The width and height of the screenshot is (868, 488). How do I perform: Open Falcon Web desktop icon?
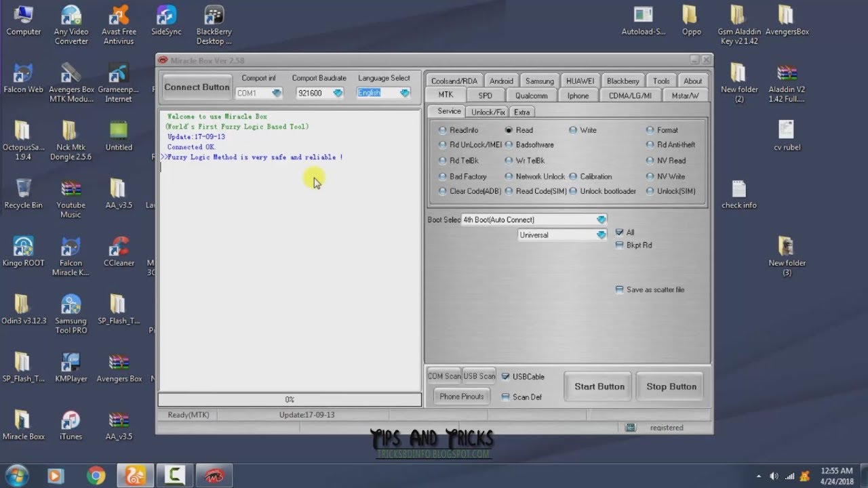coord(23,79)
